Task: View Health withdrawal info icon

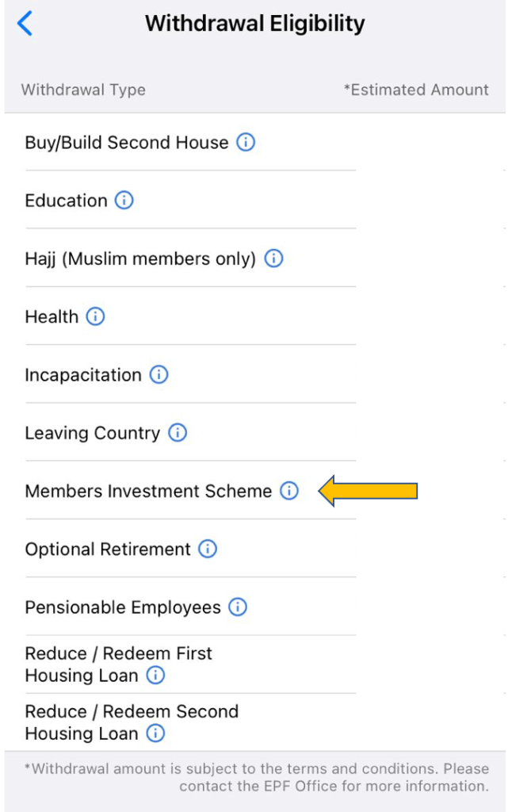Action: pyautogui.click(x=95, y=316)
